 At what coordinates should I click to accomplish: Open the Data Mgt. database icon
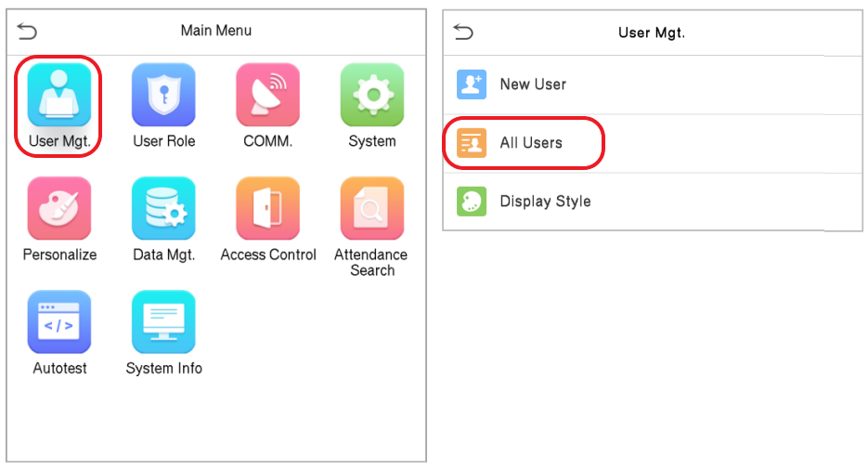click(163, 208)
